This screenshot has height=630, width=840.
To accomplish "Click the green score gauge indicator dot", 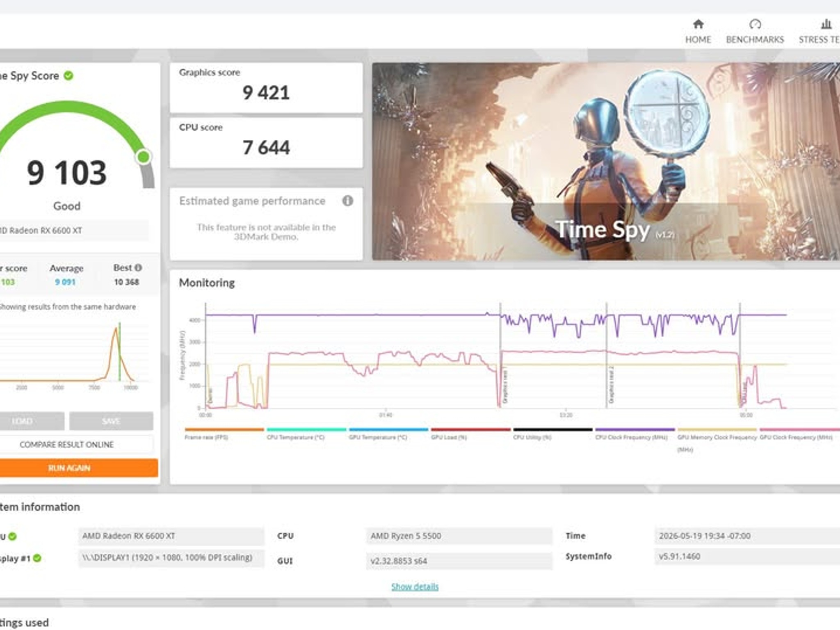I will pyautogui.click(x=144, y=156).
